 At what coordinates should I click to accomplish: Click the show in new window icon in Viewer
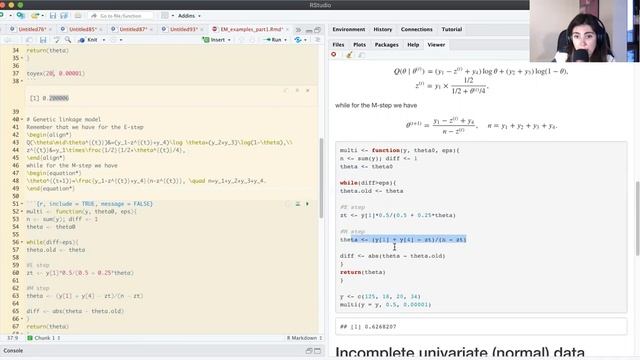coord(362,55)
